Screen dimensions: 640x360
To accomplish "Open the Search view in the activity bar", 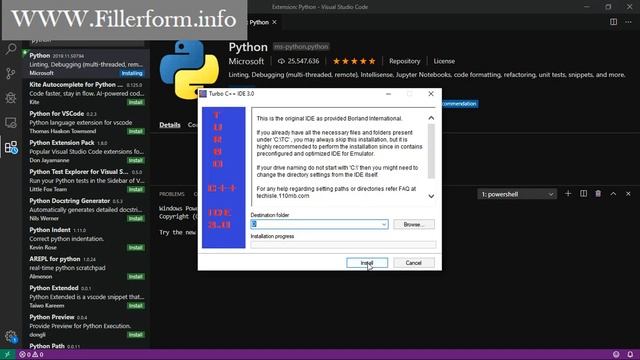I will click(11, 49).
